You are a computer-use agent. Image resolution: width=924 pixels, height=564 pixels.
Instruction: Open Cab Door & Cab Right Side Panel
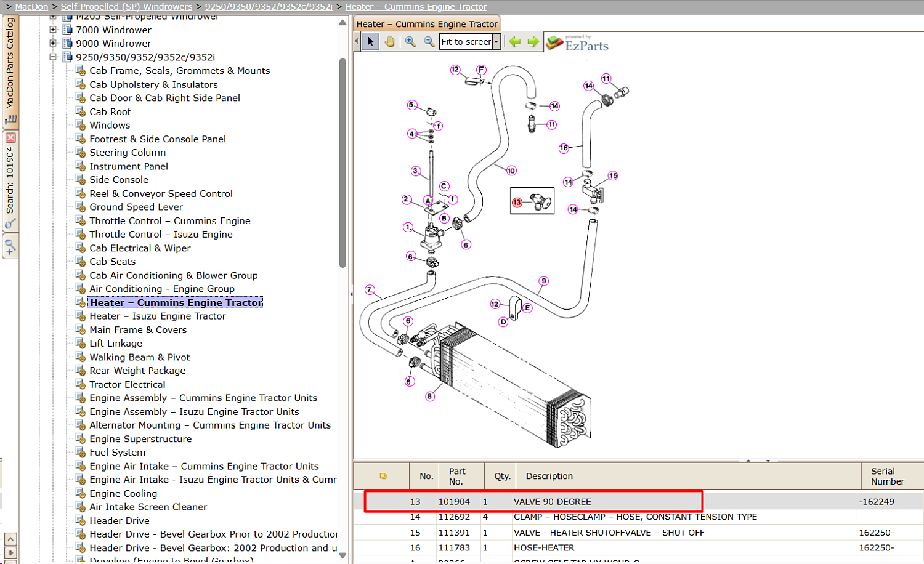tap(164, 98)
